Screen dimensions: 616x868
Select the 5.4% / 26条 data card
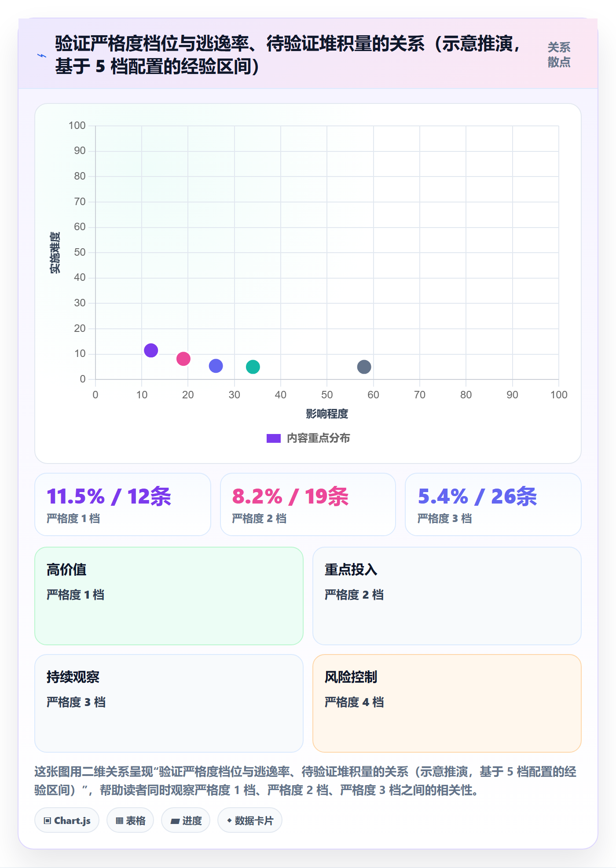point(493,504)
